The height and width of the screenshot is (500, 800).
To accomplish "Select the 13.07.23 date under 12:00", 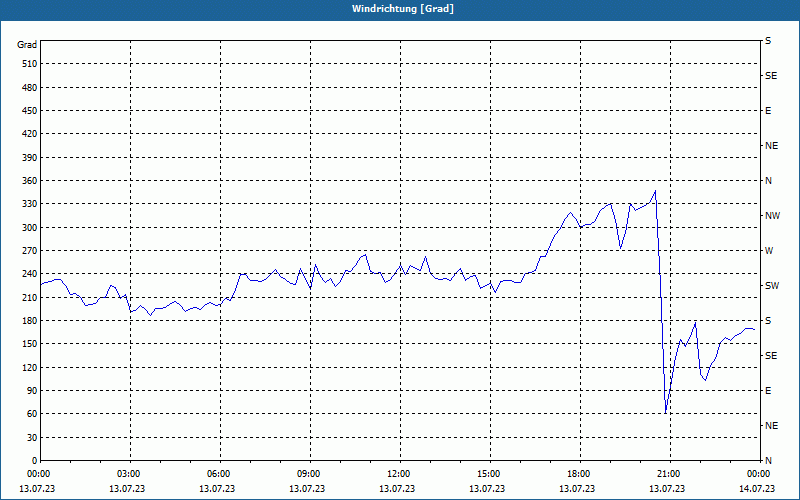I will pyautogui.click(x=397, y=489).
